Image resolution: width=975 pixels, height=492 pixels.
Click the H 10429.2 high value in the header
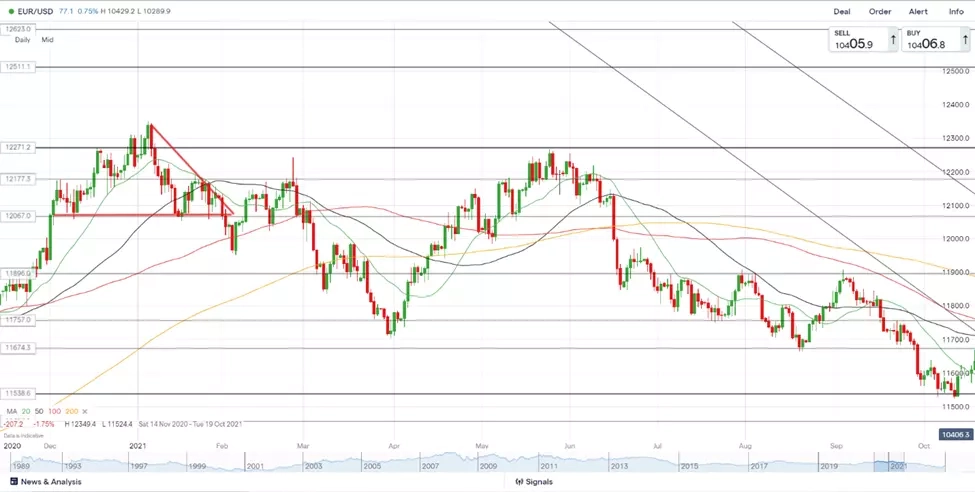coord(117,11)
